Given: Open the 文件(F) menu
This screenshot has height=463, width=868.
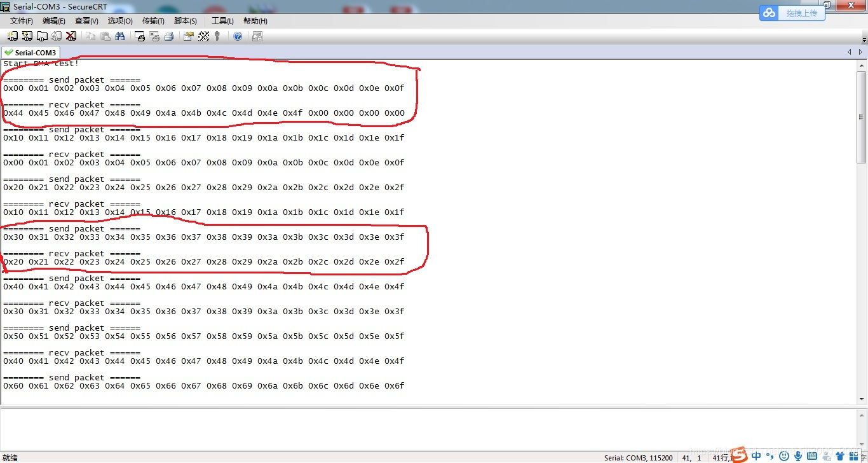Looking at the screenshot, I should click(21, 21).
